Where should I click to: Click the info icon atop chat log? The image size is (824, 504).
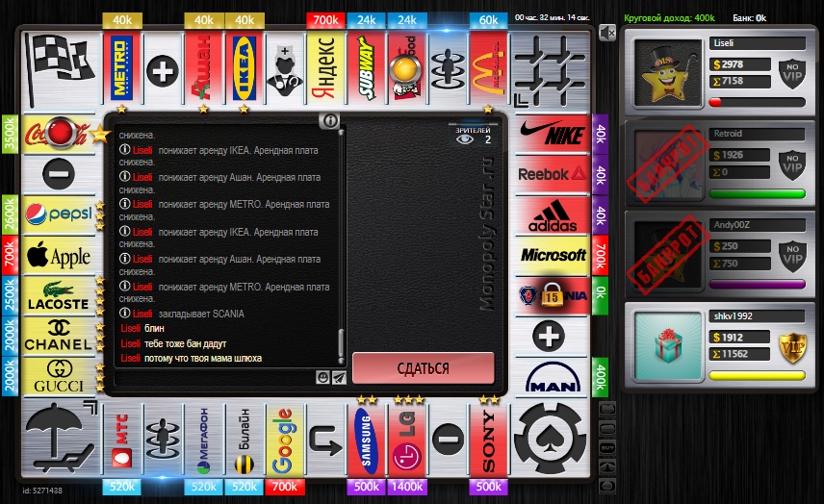click(330, 120)
